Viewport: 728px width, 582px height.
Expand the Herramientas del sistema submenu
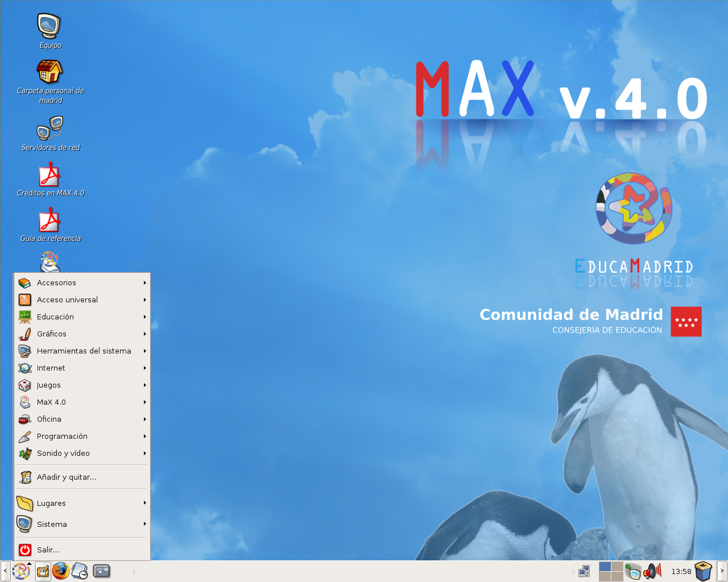point(145,351)
